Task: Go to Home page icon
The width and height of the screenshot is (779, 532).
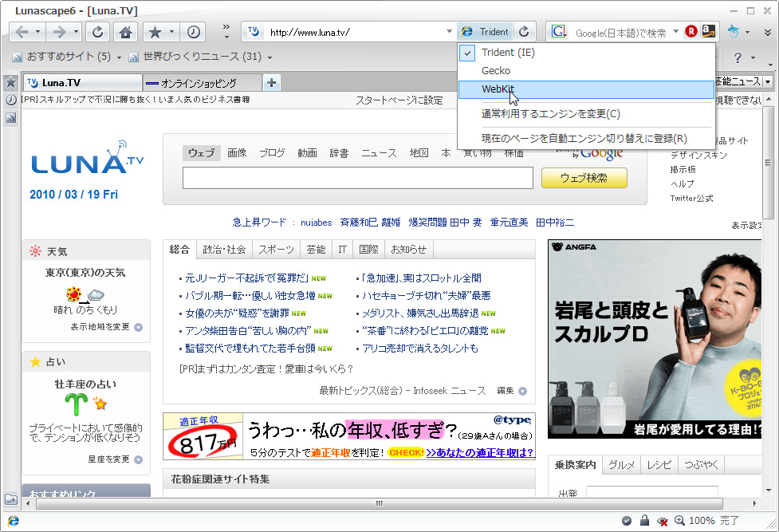Action: coord(126,33)
